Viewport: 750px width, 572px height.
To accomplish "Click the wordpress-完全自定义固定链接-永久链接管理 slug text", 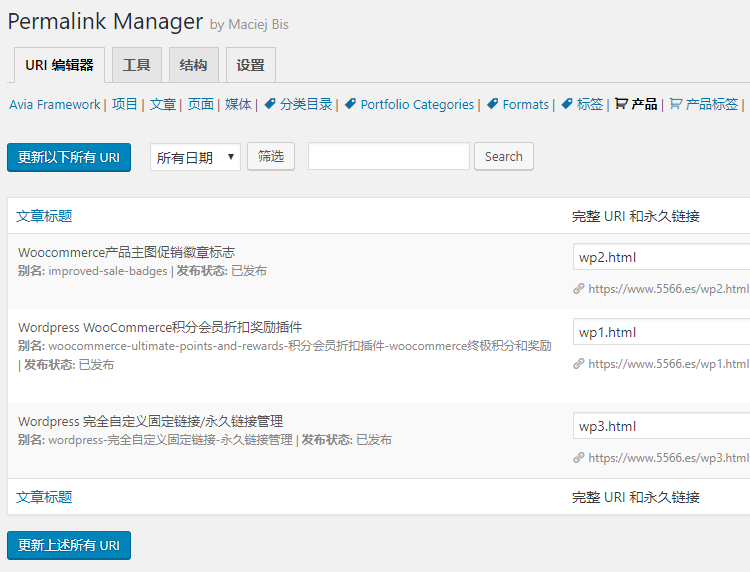I will pos(170,440).
